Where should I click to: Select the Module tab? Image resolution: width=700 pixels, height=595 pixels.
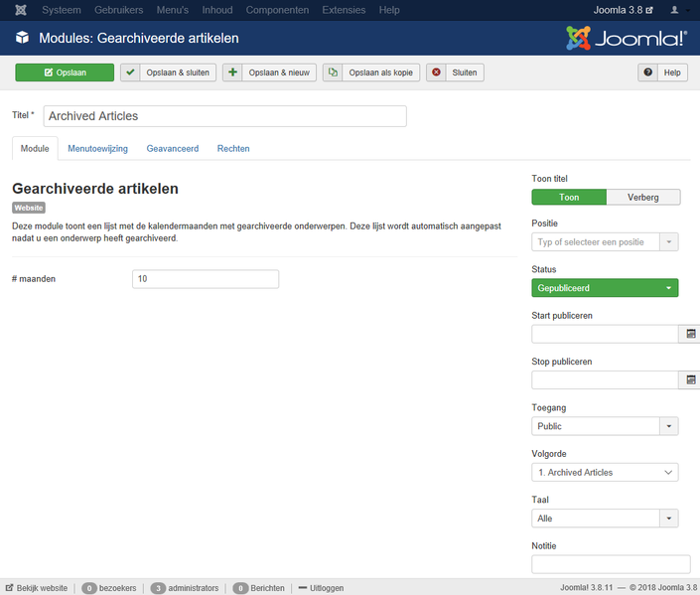pyautogui.click(x=35, y=148)
